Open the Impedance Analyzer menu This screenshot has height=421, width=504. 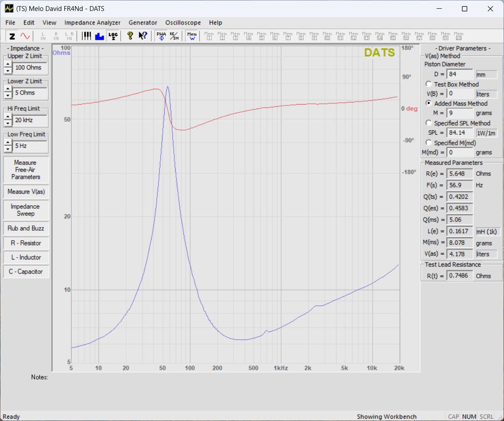pos(92,23)
